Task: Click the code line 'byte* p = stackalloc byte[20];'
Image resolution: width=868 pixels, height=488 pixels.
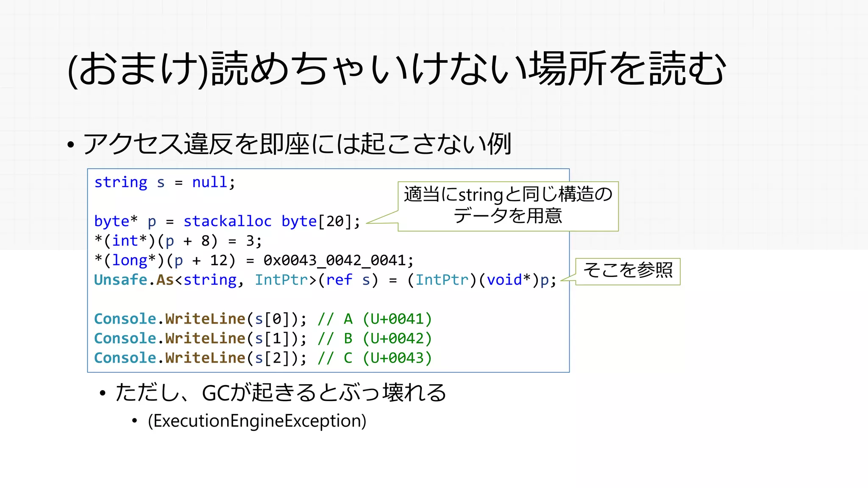Action: click(x=227, y=221)
